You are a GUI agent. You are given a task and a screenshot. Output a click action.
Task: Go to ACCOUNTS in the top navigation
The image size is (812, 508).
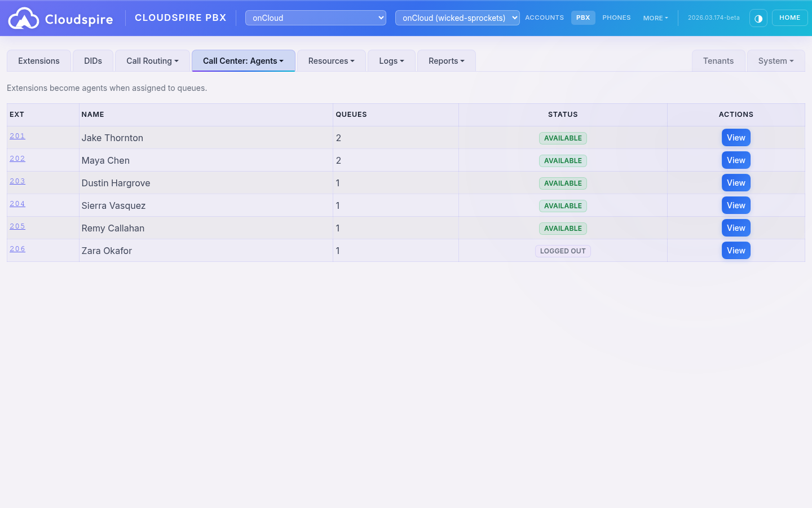544,17
